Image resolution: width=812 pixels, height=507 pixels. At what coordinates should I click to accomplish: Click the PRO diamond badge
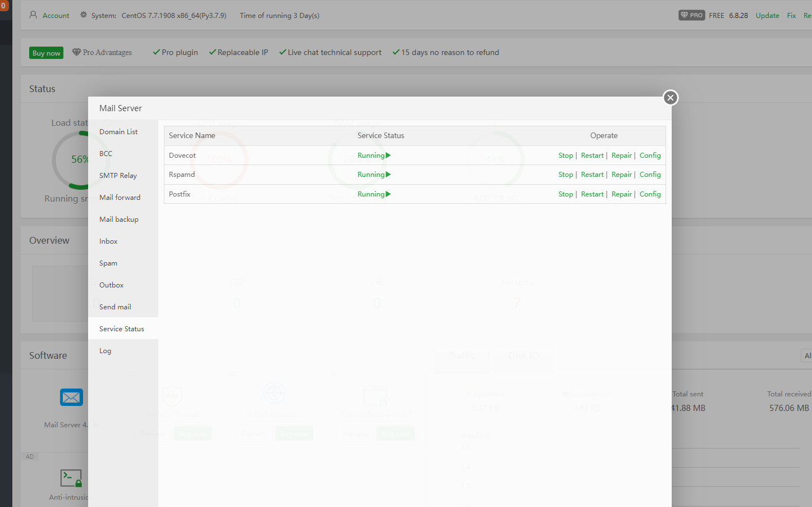[691, 15]
